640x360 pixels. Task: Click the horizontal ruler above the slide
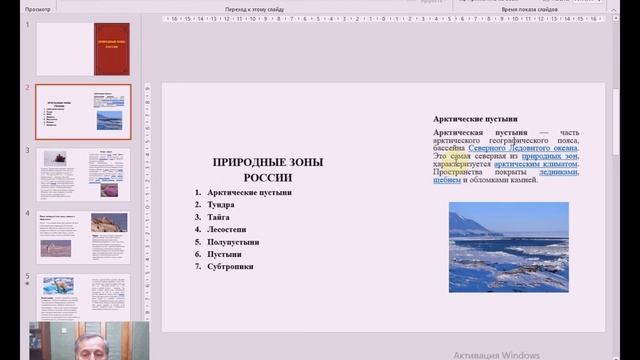384,19
